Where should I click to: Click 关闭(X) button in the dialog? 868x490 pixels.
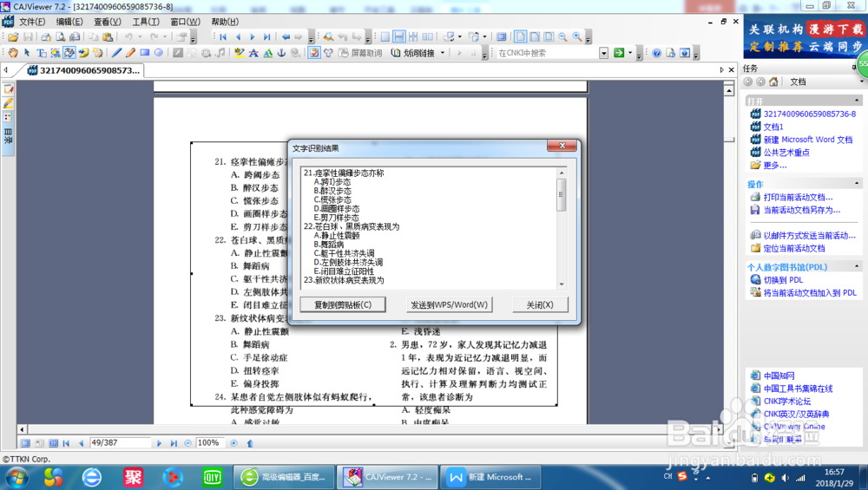[x=540, y=304]
